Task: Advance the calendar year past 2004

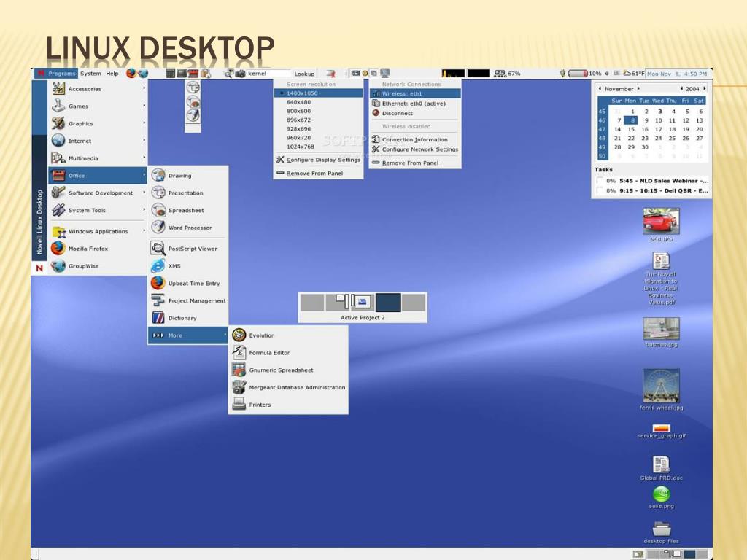Action: [x=705, y=88]
